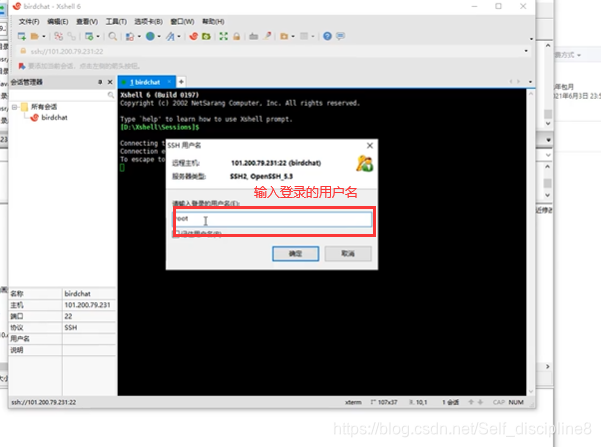The width and height of the screenshot is (601, 447).
Task: Open the dropdown arrow beside the Open folder icon
Action: 44,36
